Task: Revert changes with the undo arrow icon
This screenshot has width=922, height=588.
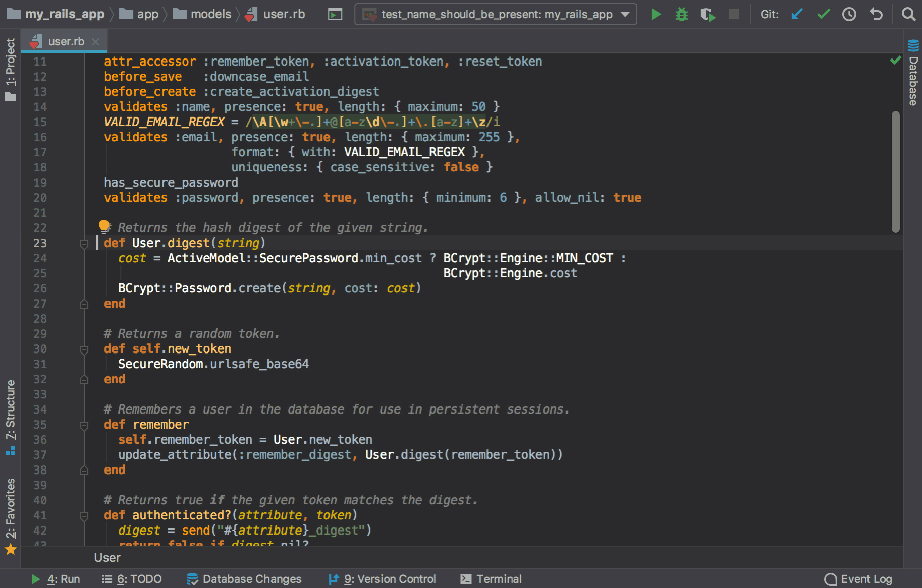Action: pos(876,14)
